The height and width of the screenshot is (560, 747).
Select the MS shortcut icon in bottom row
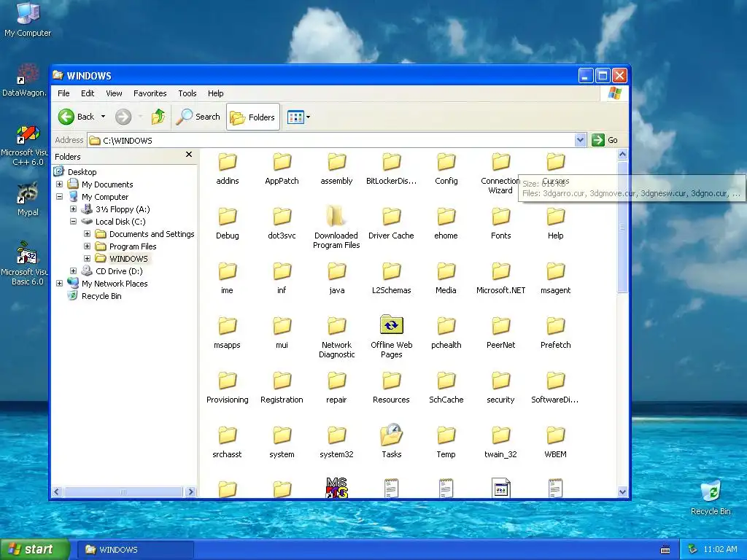(337, 488)
